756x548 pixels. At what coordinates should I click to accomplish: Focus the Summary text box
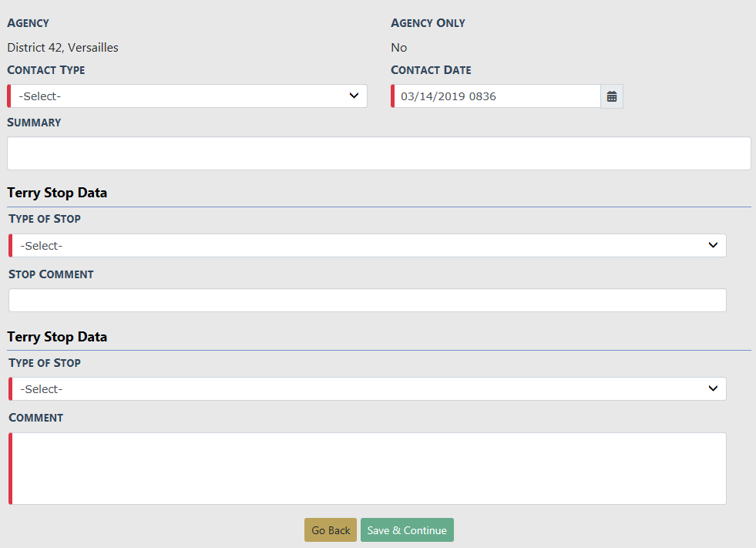pyautogui.click(x=378, y=153)
